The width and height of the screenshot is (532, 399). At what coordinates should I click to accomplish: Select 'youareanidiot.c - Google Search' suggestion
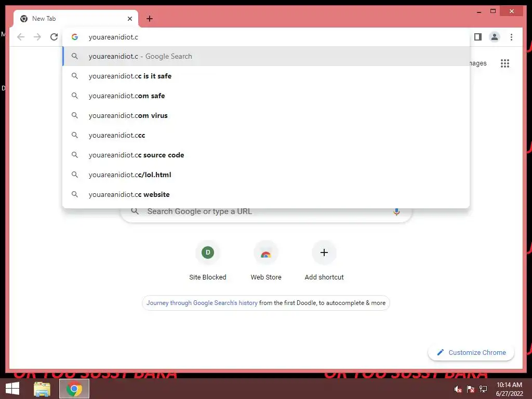coord(267,56)
